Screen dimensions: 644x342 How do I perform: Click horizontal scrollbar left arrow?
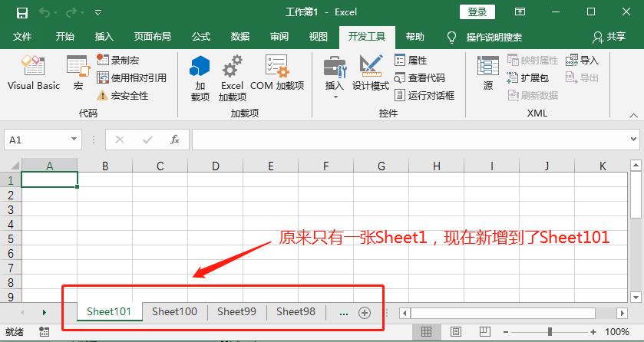(x=405, y=314)
